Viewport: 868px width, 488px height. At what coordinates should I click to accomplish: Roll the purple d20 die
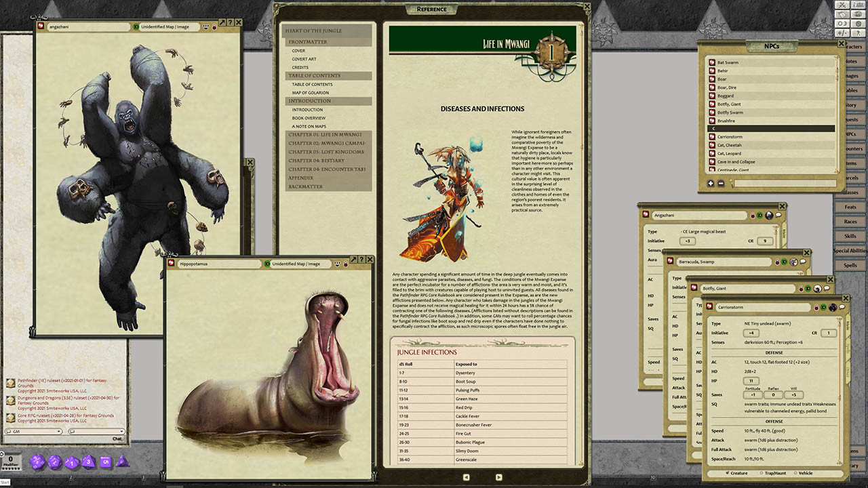(37, 462)
